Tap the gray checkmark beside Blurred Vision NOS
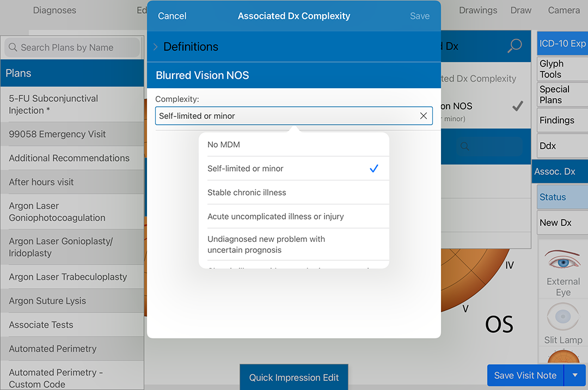This screenshot has width=588, height=390. [x=517, y=107]
